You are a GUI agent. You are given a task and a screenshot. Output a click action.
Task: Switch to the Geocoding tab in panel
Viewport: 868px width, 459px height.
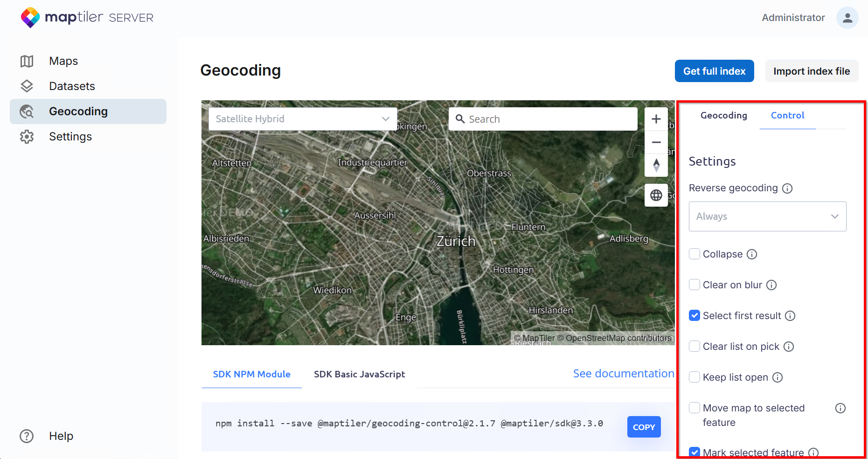pos(723,115)
